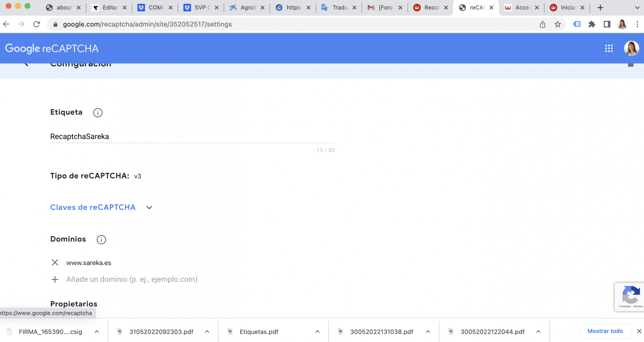Toggle the side panel icon
The image size is (644, 342).
pos(607,24)
